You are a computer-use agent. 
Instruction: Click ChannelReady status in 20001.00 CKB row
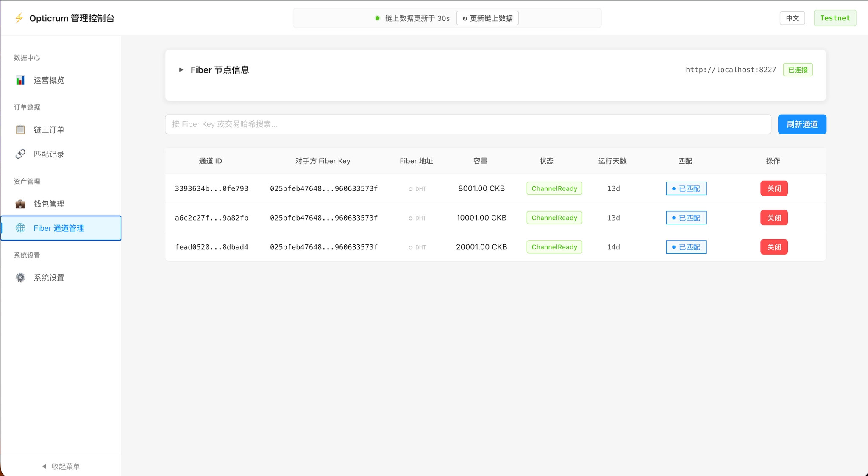(554, 247)
